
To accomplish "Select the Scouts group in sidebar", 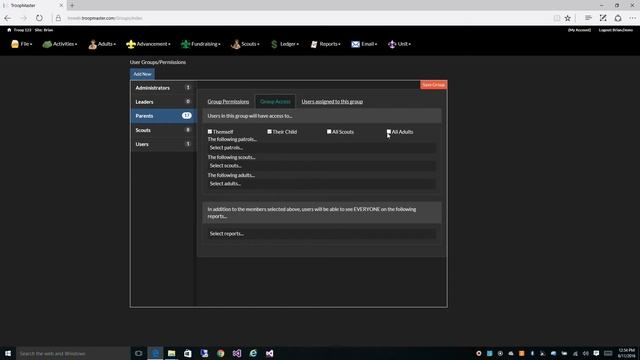I will coord(163,130).
